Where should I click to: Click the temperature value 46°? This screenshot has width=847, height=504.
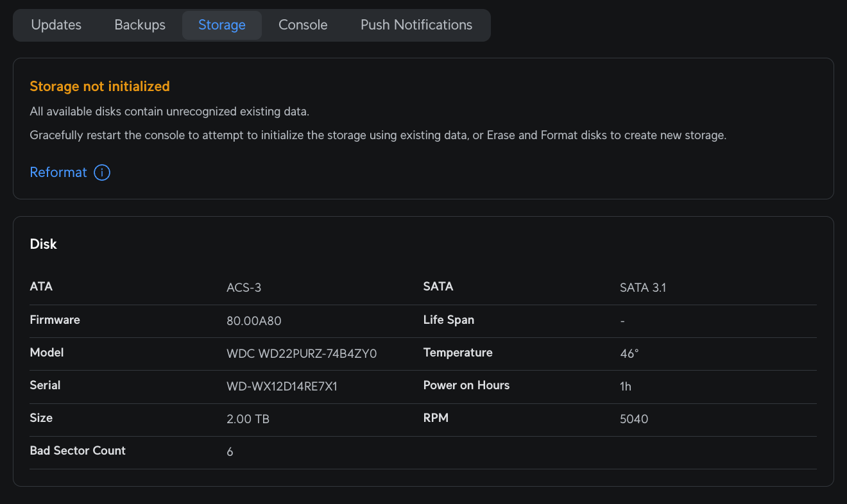(x=629, y=354)
